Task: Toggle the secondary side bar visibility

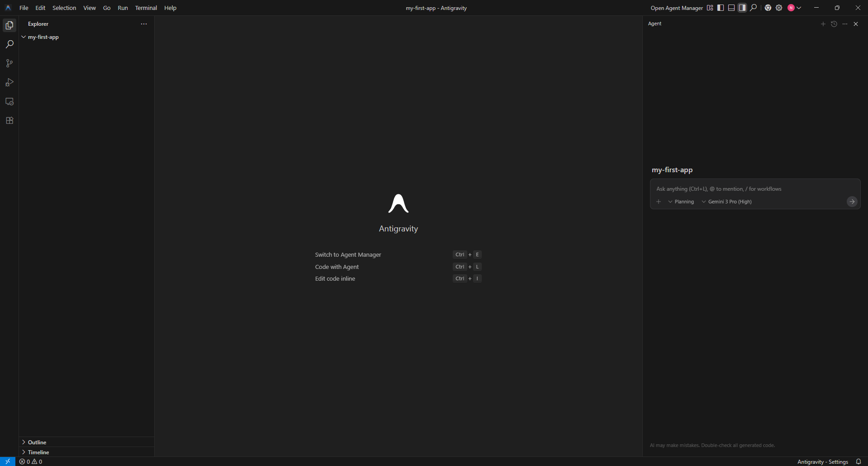Action: click(742, 8)
